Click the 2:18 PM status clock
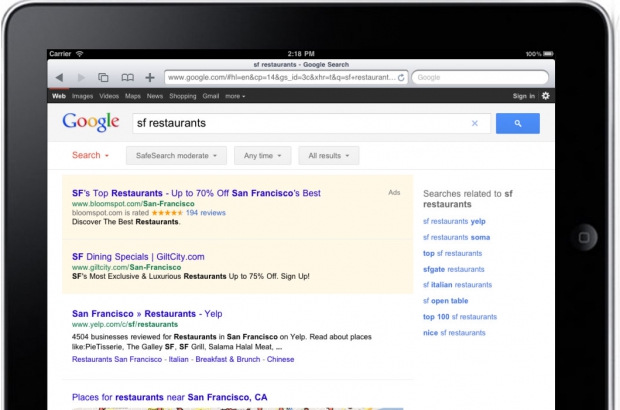 click(301, 54)
